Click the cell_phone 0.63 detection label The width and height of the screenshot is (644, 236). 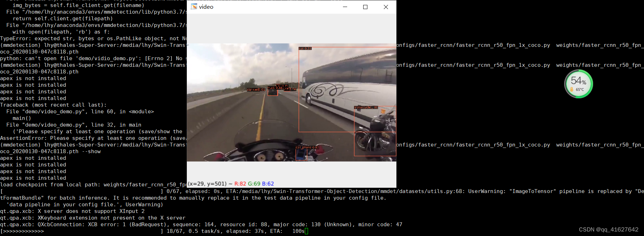point(307,148)
